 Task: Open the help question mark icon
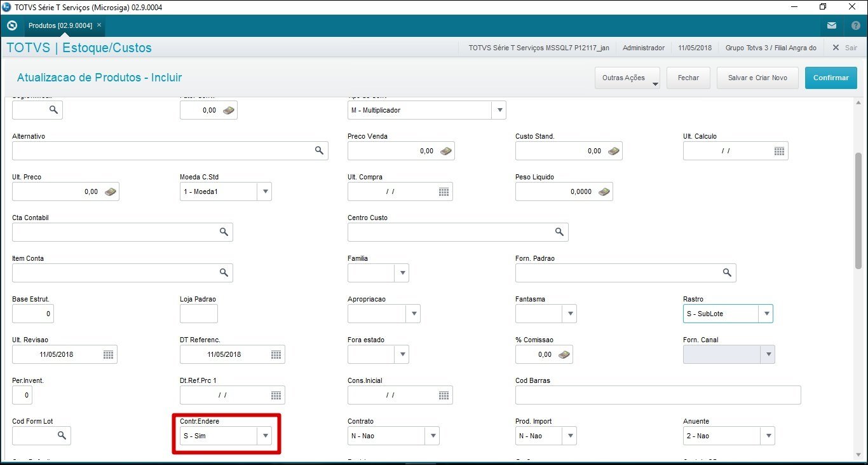click(855, 26)
